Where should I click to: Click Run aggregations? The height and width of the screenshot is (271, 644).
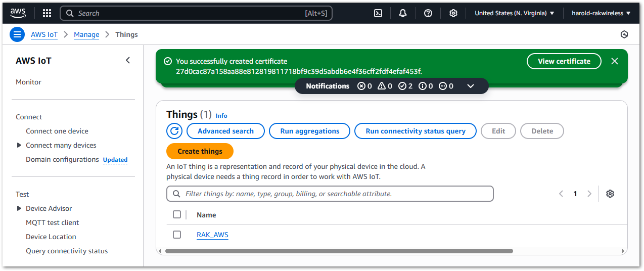coord(310,131)
